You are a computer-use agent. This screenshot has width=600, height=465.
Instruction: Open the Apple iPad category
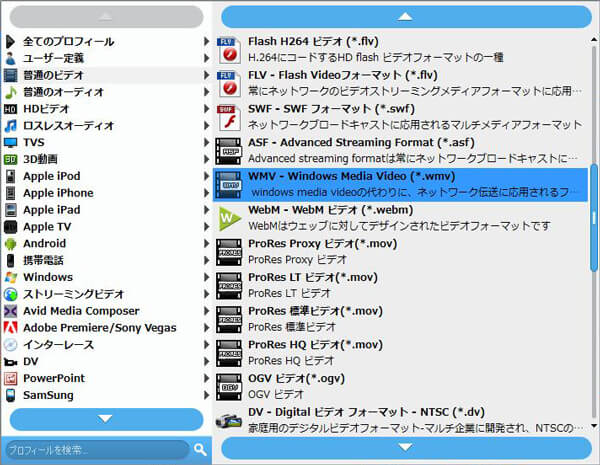coord(106,210)
